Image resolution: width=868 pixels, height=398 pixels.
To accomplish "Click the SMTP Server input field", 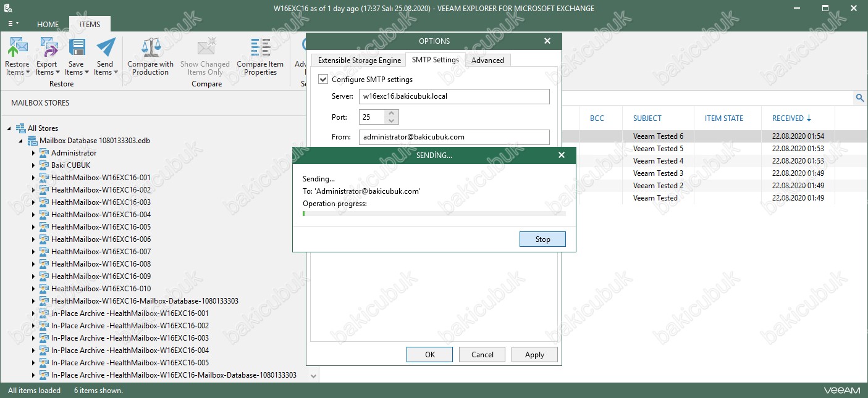I will coord(454,96).
